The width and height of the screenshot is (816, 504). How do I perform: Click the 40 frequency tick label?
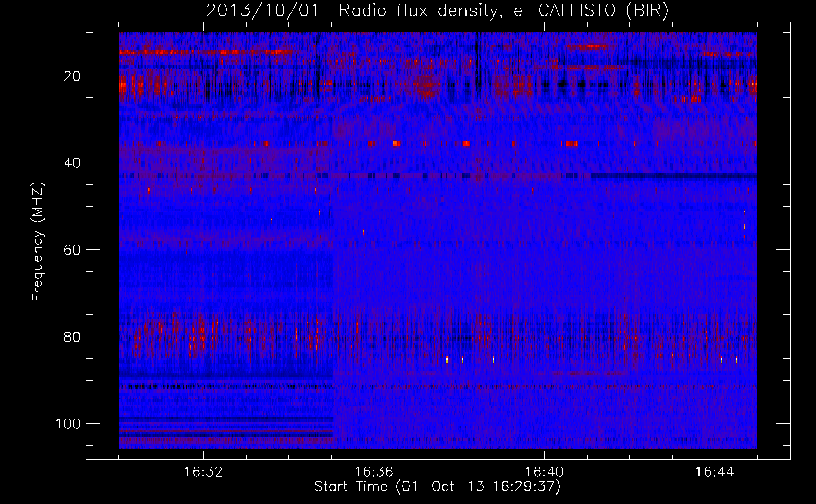click(73, 163)
